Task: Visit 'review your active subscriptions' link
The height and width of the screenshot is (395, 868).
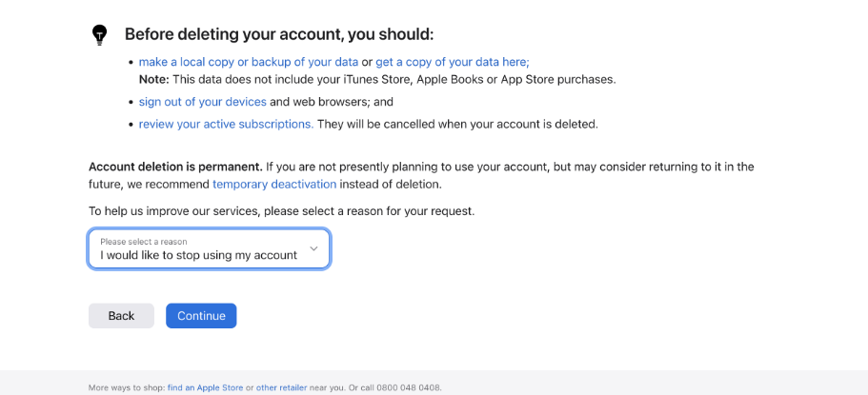Action: 226,124
